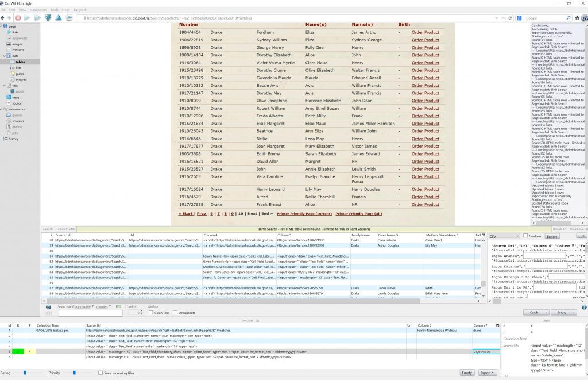Open the links view in sidebar
Image resolution: width=588 pixels, height=380 pixels.
[x=16, y=32]
